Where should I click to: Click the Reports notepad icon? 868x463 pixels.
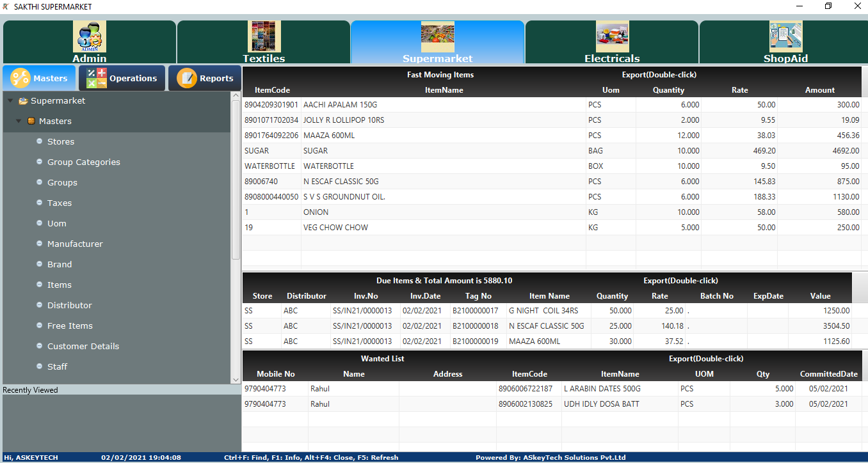tap(187, 78)
